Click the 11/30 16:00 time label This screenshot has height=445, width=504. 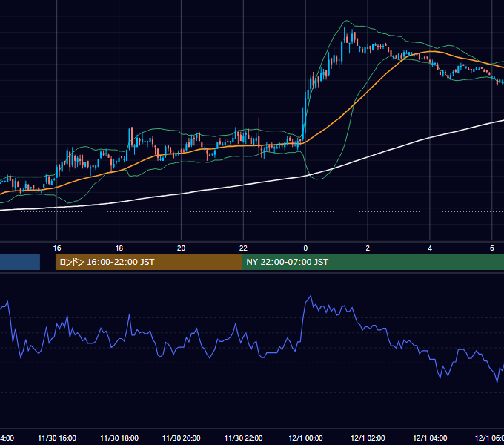coord(57,438)
